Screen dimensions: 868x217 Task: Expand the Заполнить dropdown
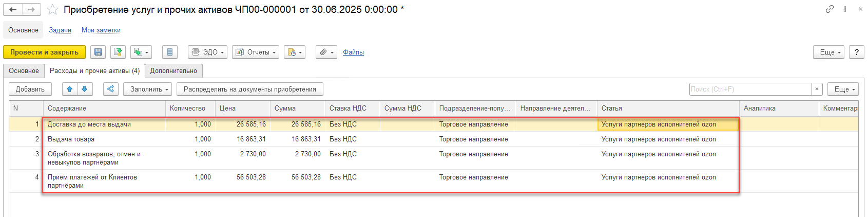pos(149,89)
